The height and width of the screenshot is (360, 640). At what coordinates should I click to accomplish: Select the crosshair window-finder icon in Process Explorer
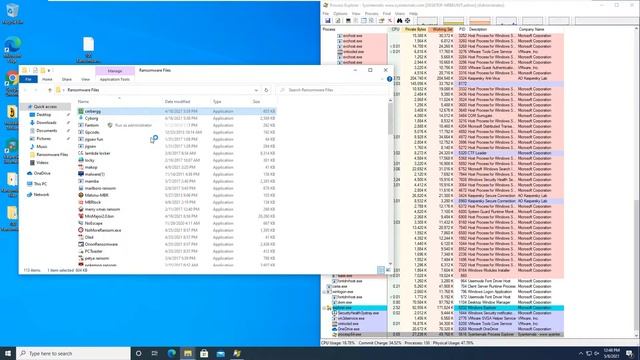tap(407, 20)
